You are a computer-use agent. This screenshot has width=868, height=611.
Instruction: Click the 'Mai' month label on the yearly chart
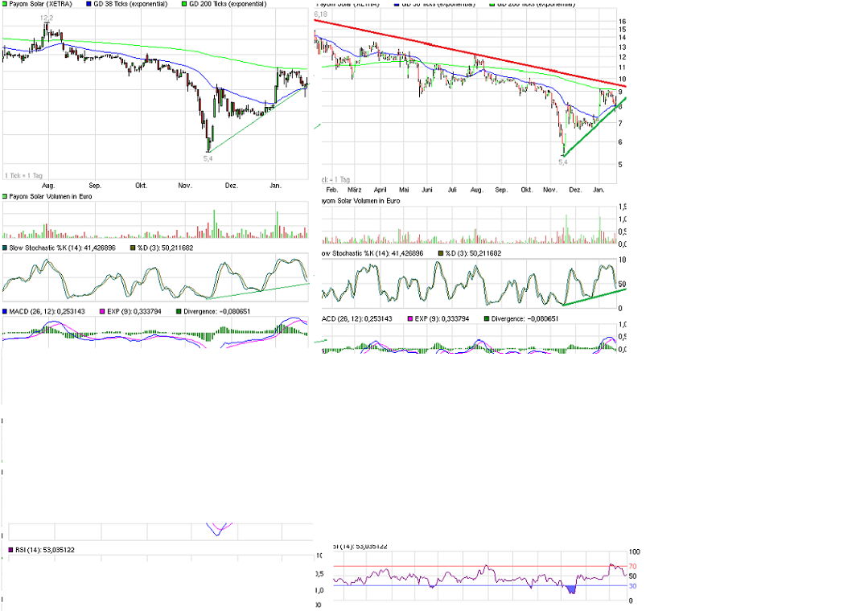coord(404,190)
